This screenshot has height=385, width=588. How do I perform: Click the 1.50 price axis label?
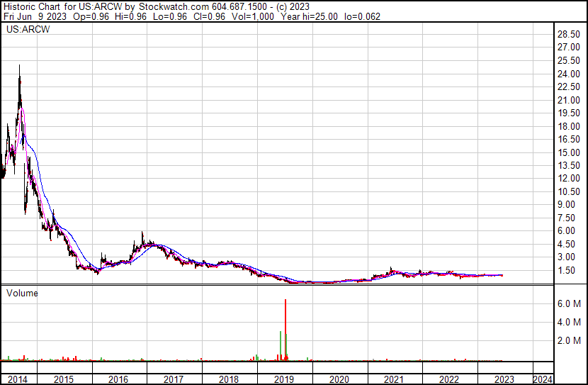click(x=566, y=270)
